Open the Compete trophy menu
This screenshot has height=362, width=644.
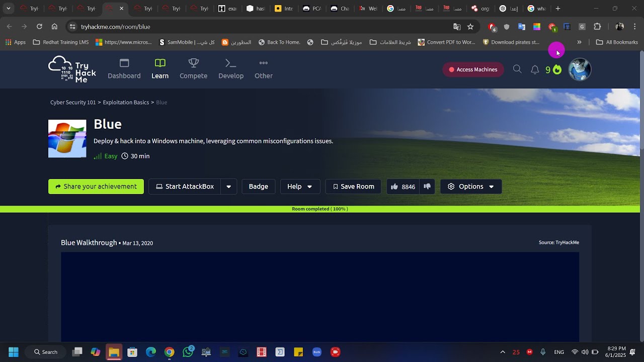(194, 69)
